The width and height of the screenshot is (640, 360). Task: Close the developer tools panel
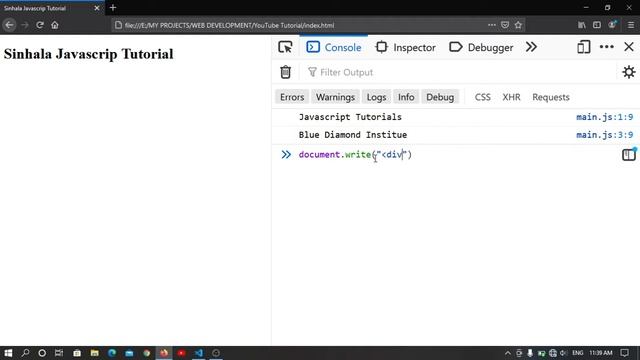[629, 47]
